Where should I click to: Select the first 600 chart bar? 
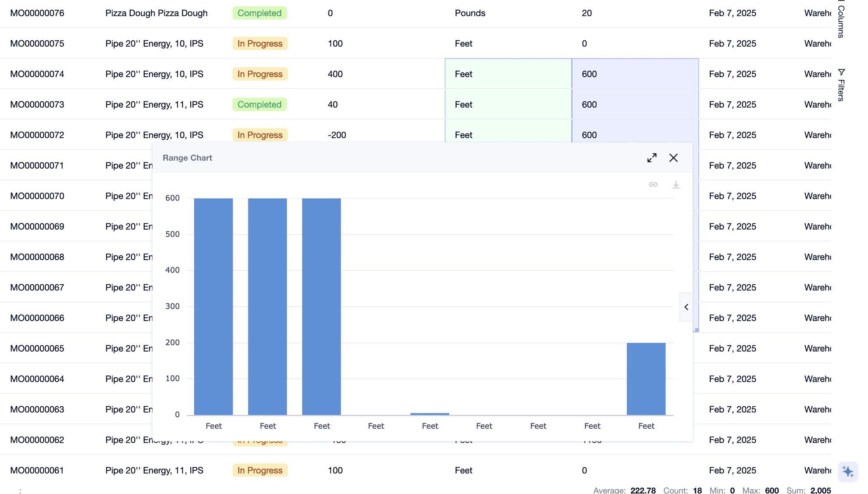click(213, 306)
